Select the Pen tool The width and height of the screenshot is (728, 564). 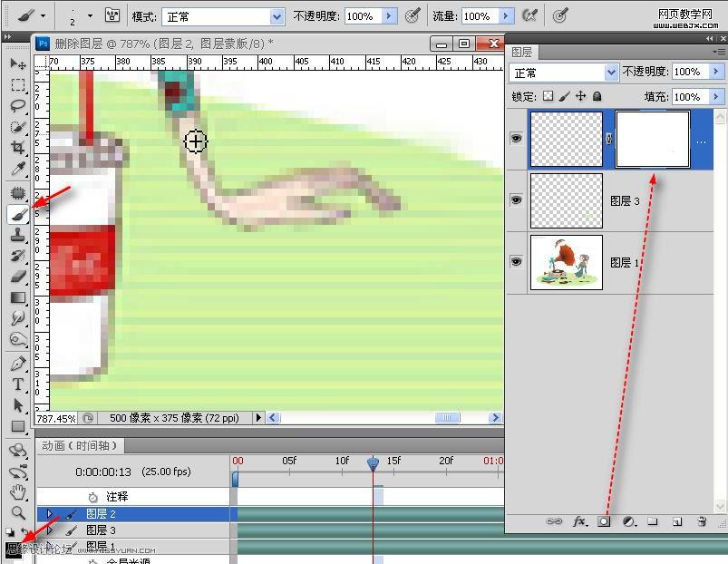tap(17, 364)
